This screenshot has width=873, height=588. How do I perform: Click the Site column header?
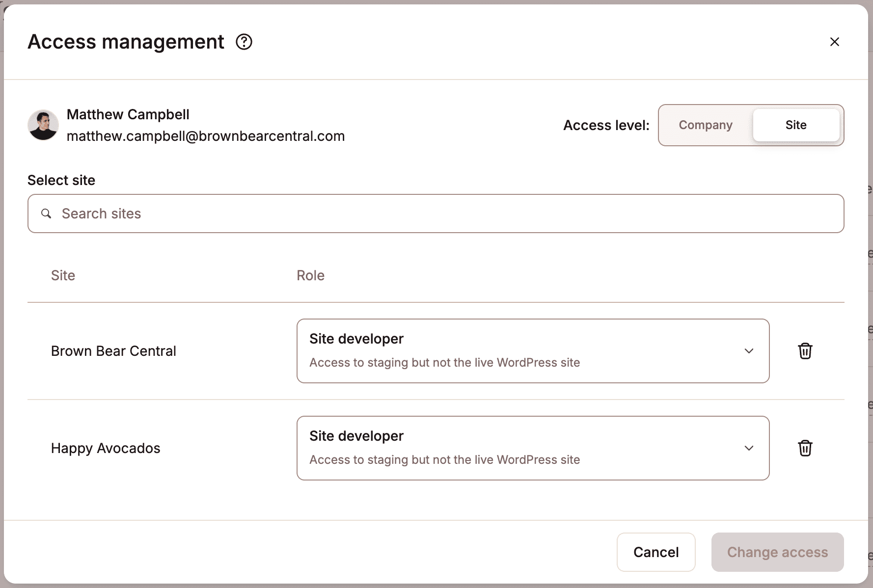tap(63, 275)
